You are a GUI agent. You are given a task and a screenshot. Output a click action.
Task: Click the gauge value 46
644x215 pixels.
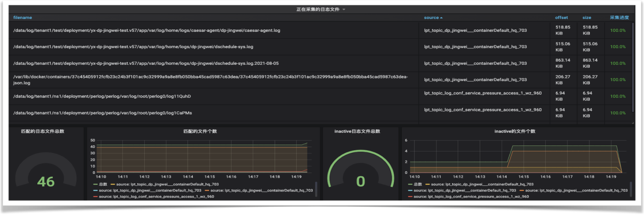click(x=46, y=182)
